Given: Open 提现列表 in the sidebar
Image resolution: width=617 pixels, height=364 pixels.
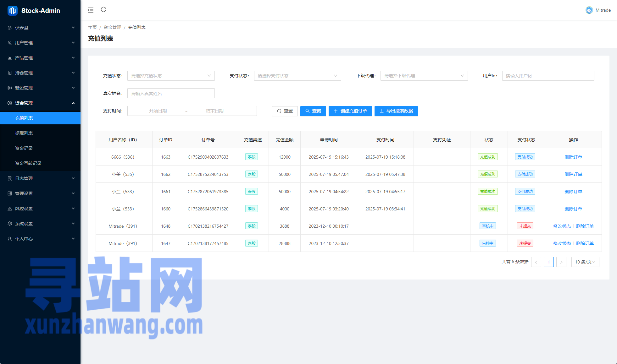Looking at the screenshot, I should pyautogui.click(x=40, y=133).
